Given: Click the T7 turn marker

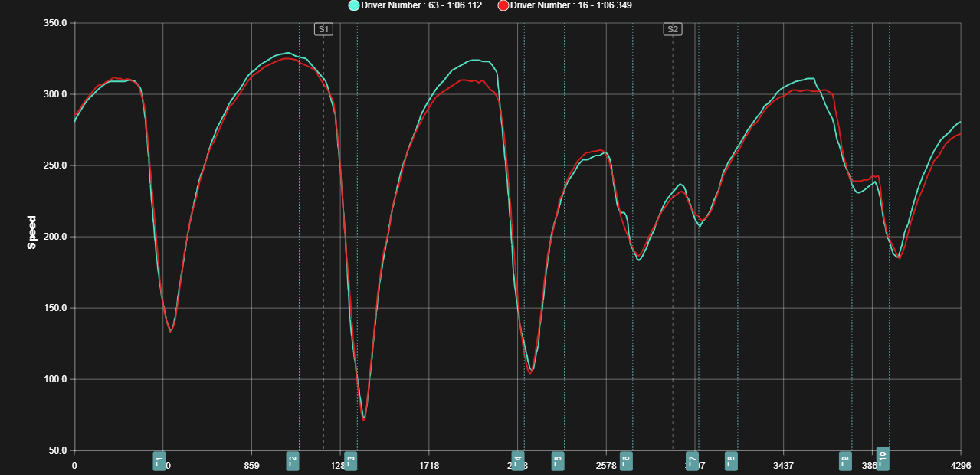Looking at the screenshot, I should click(x=693, y=460).
